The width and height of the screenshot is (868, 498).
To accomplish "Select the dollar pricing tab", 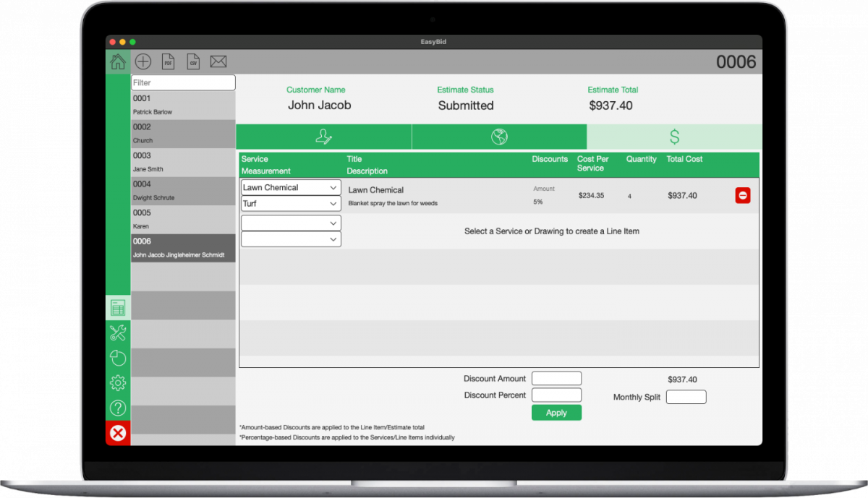I will tap(673, 136).
